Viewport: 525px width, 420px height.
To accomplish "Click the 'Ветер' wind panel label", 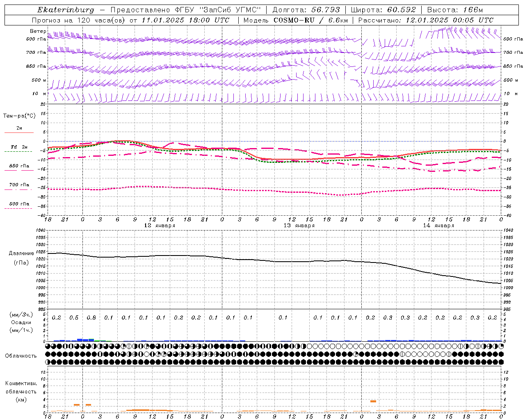I will pyautogui.click(x=38, y=31).
